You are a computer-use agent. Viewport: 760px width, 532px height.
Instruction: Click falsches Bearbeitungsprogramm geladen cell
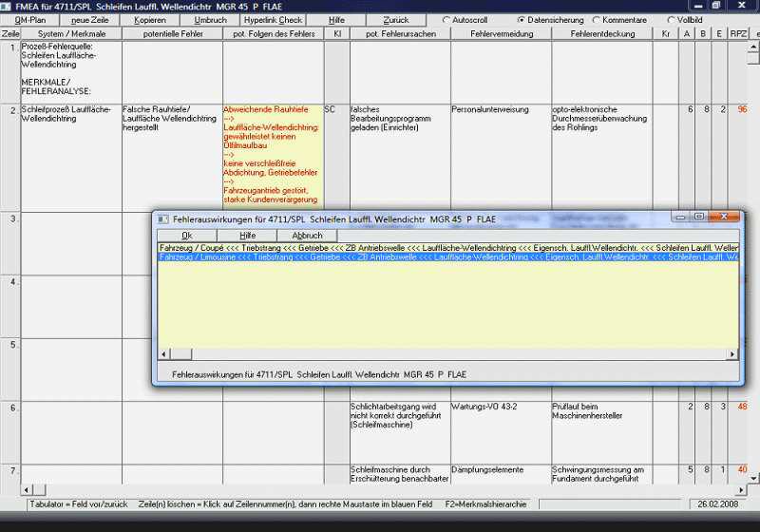[400, 158]
